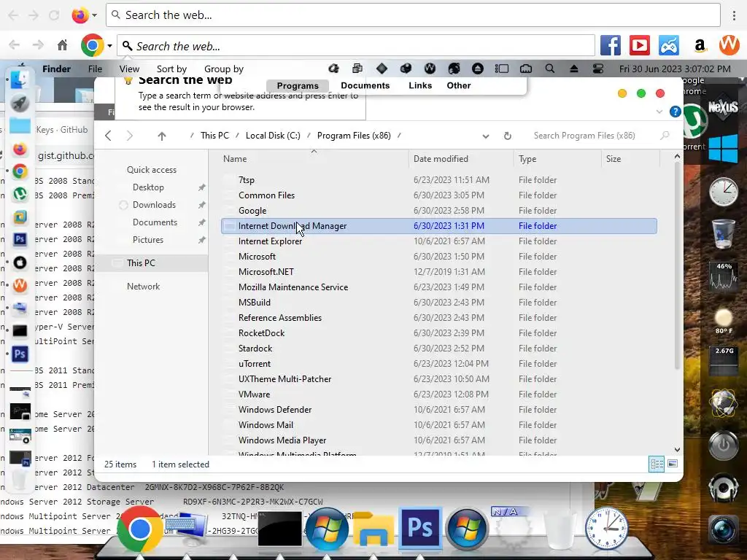Screen dimensions: 747x560
Task: Open uTorrent in the left dock
Action: (20, 194)
